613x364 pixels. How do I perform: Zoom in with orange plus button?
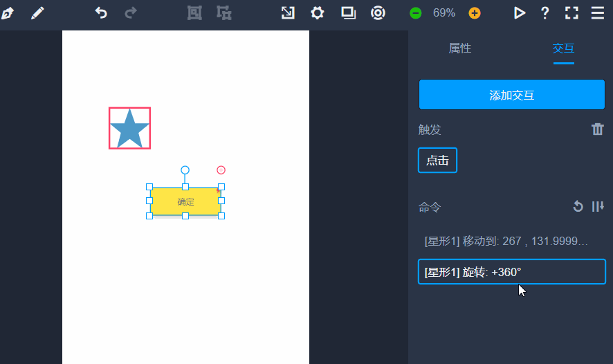pyautogui.click(x=474, y=13)
